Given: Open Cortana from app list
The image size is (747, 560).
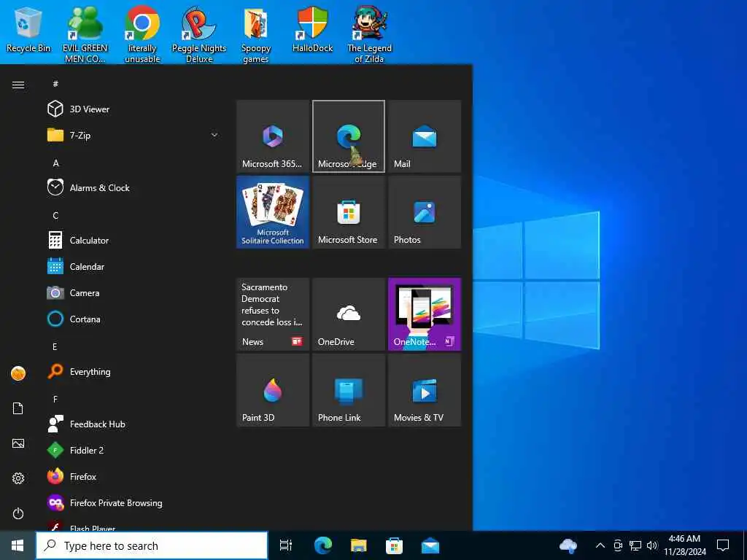Looking at the screenshot, I should [x=133, y=319].
